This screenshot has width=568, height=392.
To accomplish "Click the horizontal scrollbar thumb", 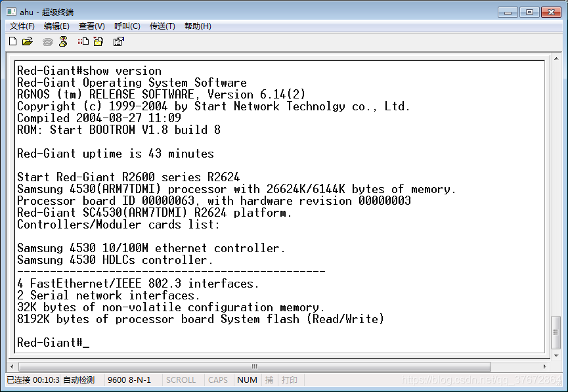I will click(255, 366).
